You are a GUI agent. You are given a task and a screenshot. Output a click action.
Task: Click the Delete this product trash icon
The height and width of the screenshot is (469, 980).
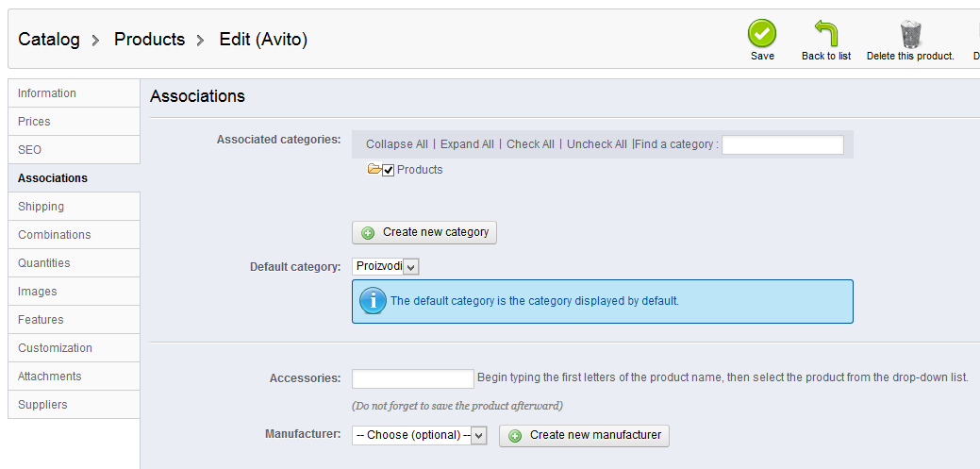(x=910, y=34)
